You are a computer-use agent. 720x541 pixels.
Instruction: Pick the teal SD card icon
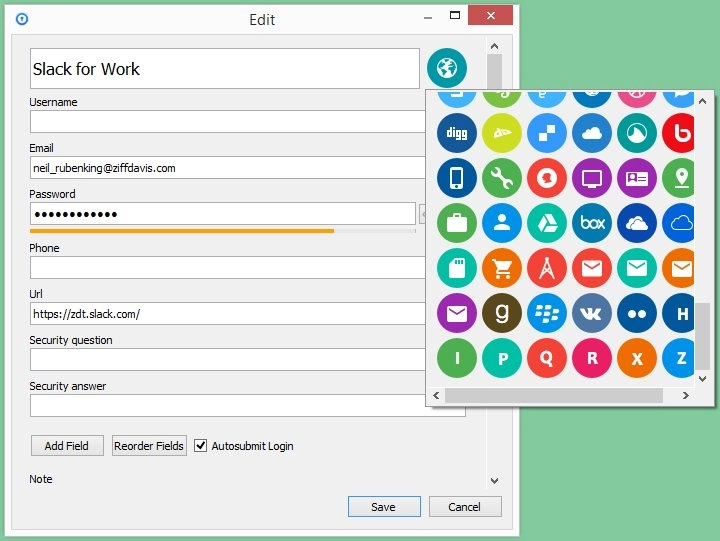[456, 268]
